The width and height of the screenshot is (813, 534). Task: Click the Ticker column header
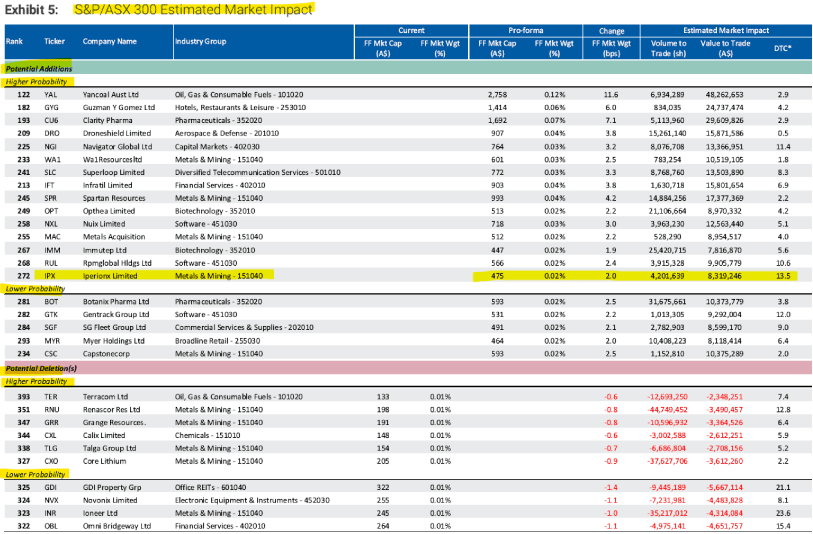tap(54, 42)
